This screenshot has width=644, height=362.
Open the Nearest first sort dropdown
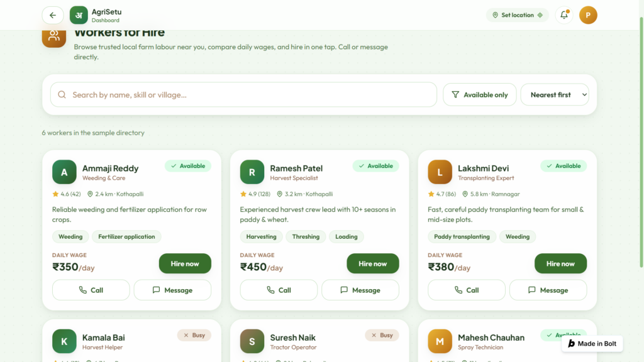[555, 95]
